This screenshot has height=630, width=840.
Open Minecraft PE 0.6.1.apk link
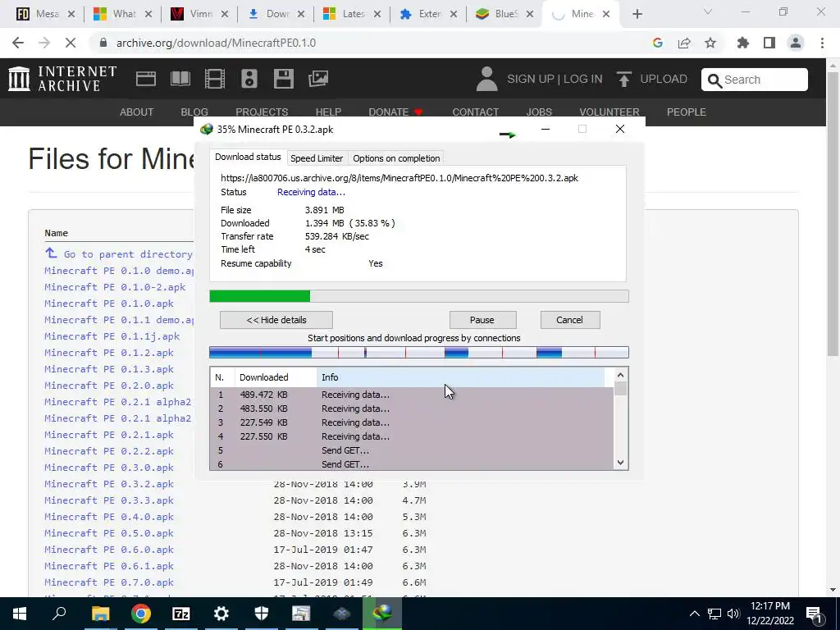pos(109,566)
